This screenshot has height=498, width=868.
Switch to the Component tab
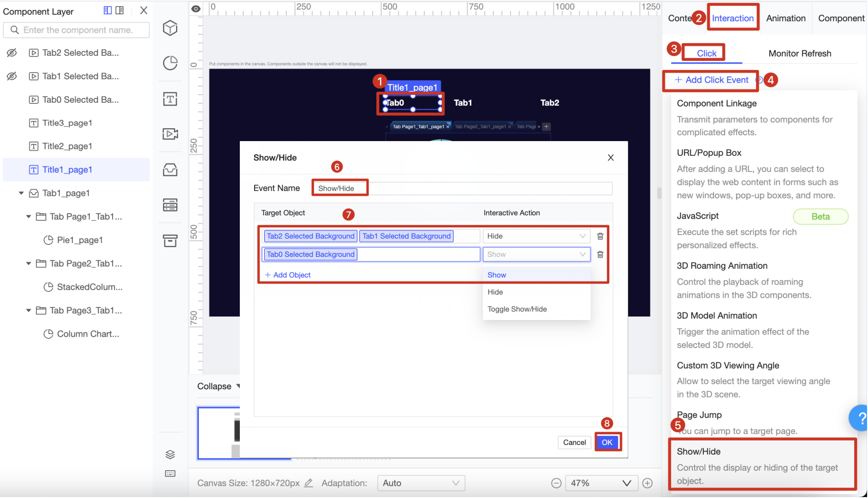pyautogui.click(x=841, y=18)
